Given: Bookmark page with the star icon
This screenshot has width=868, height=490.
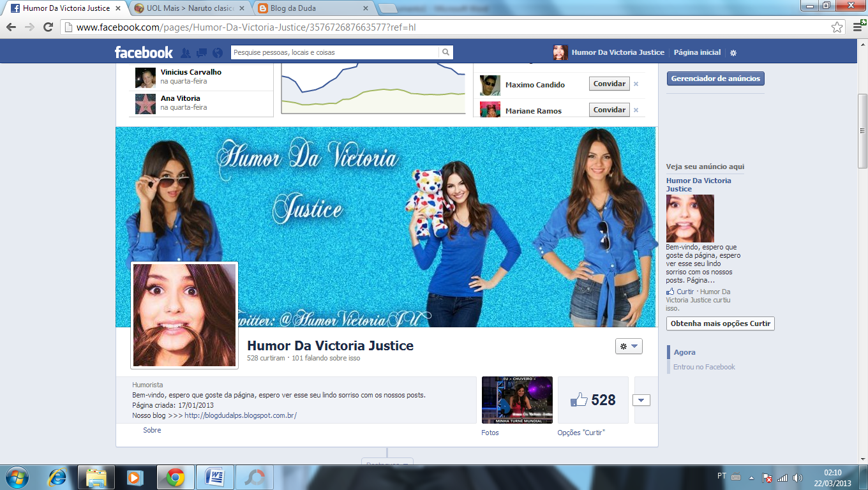Looking at the screenshot, I should pyautogui.click(x=837, y=27).
